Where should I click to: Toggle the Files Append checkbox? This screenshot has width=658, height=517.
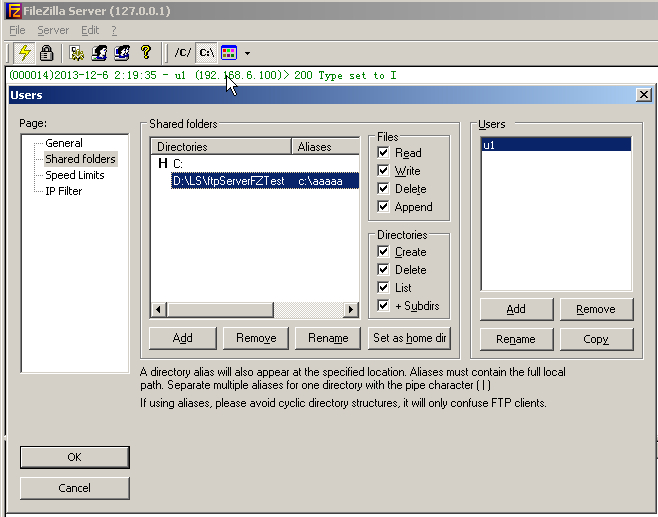[383, 206]
